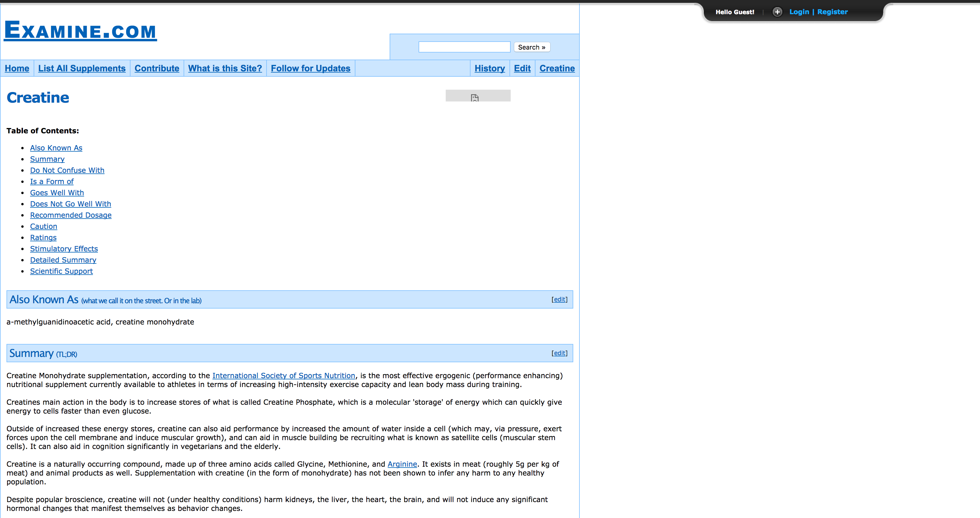This screenshot has width=980, height=518.
Task: Click the Table of Contents heading
Action: pyautogui.click(x=43, y=131)
